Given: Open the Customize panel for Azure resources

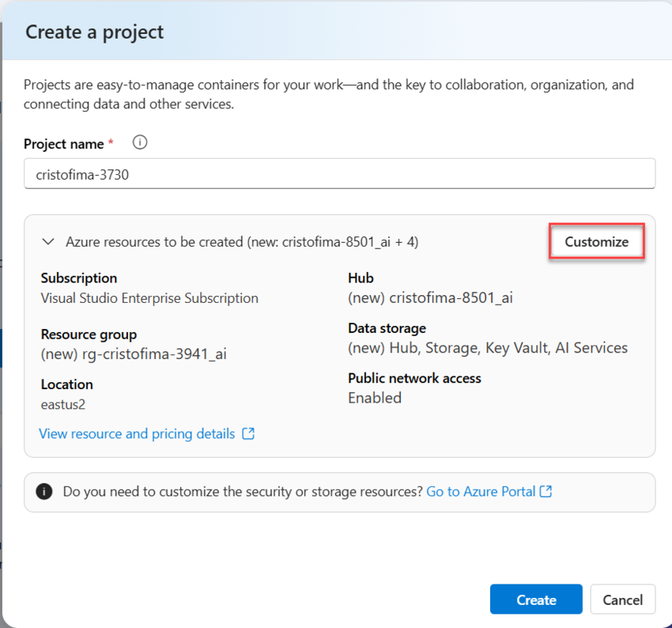Looking at the screenshot, I should 596,241.
